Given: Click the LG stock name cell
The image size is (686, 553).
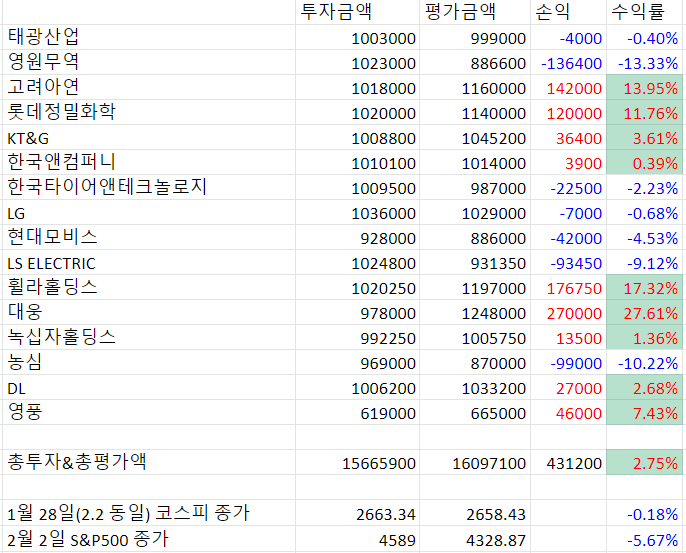Looking at the screenshot, I should tap(149, 212).
